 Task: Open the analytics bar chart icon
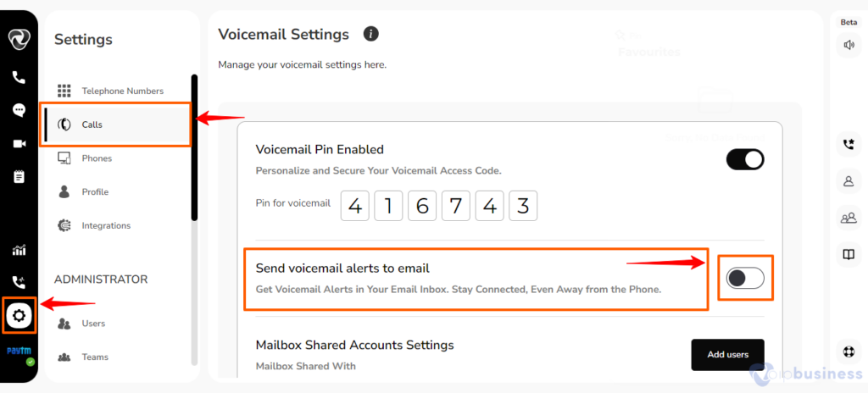pos(19,250)
